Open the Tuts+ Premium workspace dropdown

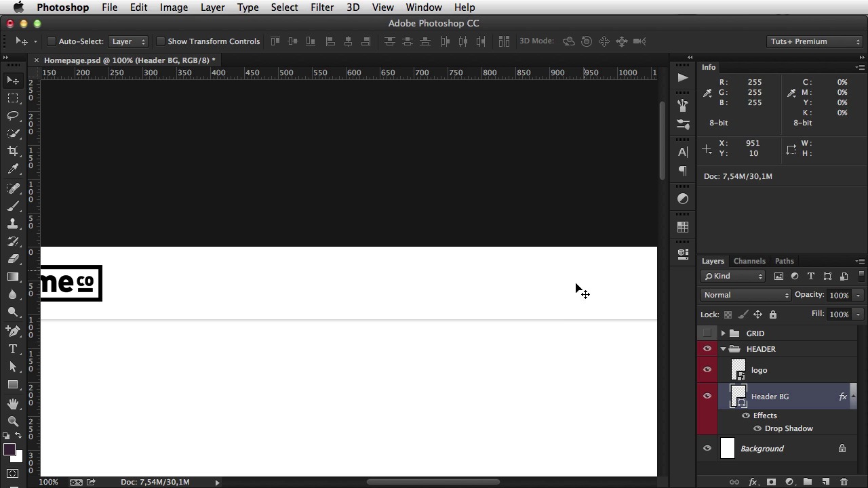point(815,41)
